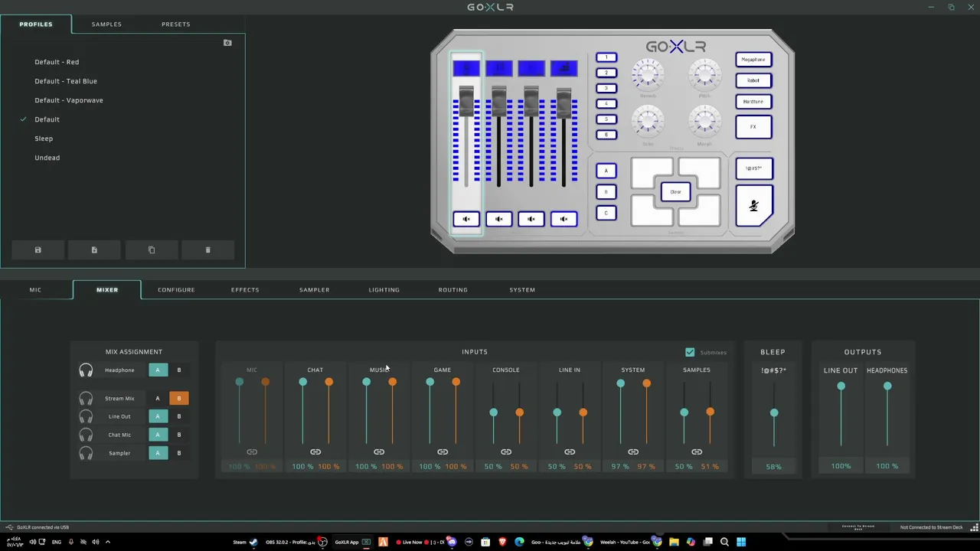Click the LINE OUT output slider handle
Image resolution: width=980 pixels, height=551 pixels.
click(841, 386)
